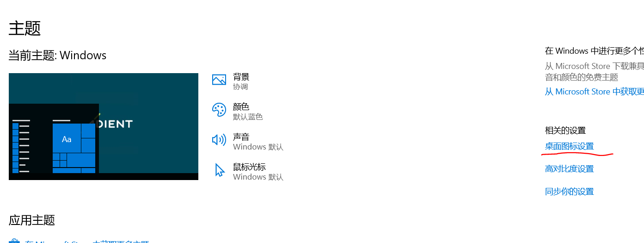Open the 颜色 setting label
The height and width of the screenshot is (243, 644).
click(x=241, y=107)
